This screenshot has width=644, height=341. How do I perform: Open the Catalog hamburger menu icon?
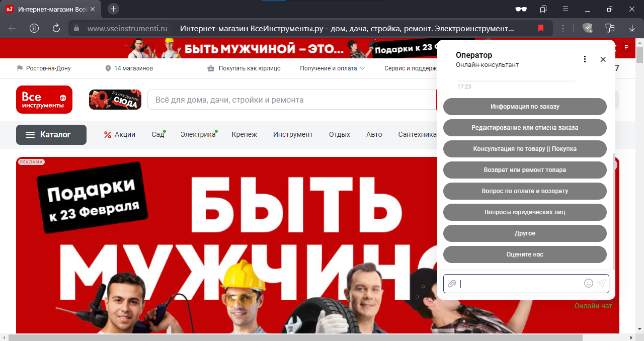[30, 134]
